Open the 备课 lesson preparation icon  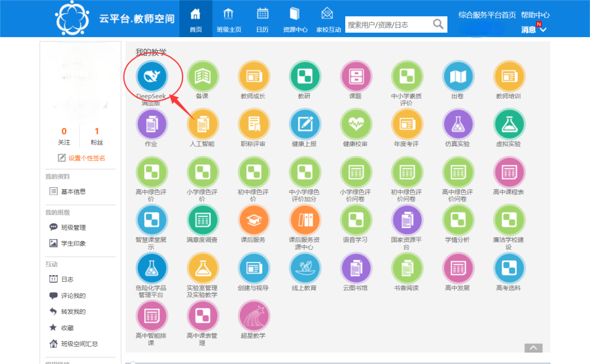pos(202,77)
